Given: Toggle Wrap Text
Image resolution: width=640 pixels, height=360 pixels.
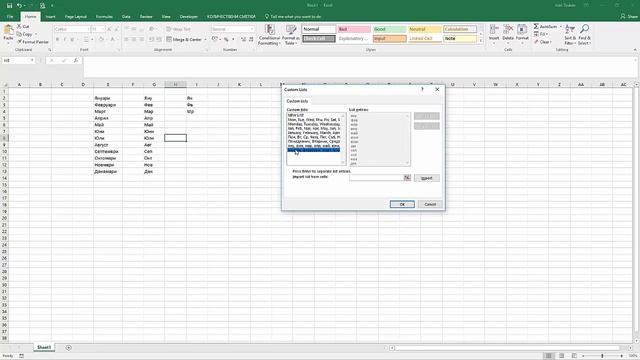Looking at the screenshot, I should [x=178, y=29].
